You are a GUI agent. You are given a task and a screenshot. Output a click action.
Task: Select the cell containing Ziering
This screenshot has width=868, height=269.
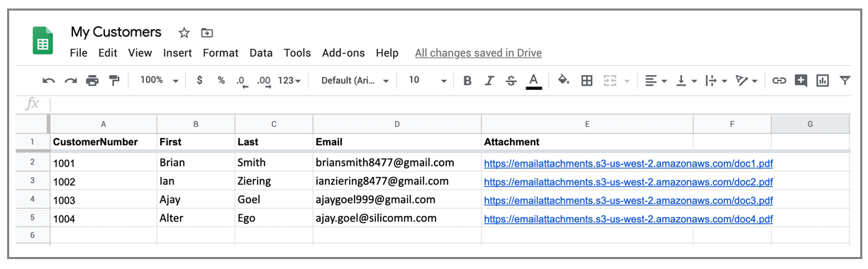tap(274, 181)
